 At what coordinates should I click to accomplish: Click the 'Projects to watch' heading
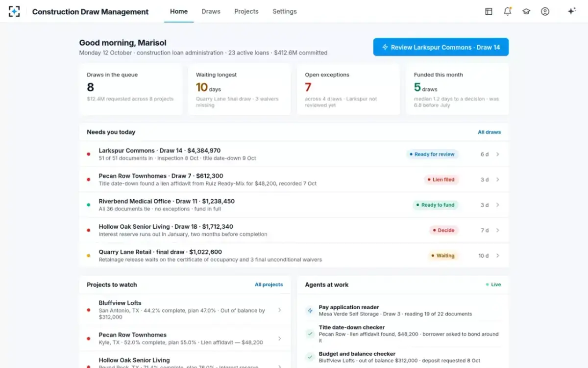pyautogui.click(x=112, y=285)
